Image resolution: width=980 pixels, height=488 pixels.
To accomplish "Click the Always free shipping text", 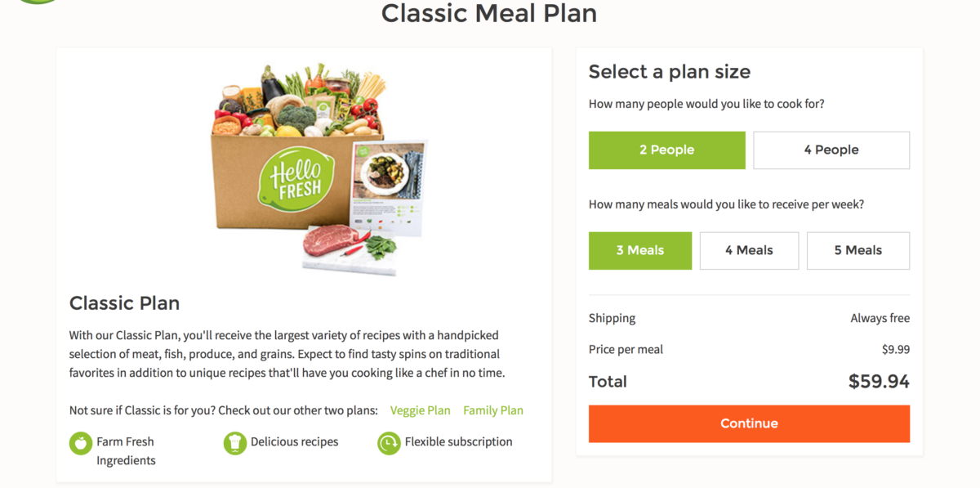I will [x=880, y=319].
